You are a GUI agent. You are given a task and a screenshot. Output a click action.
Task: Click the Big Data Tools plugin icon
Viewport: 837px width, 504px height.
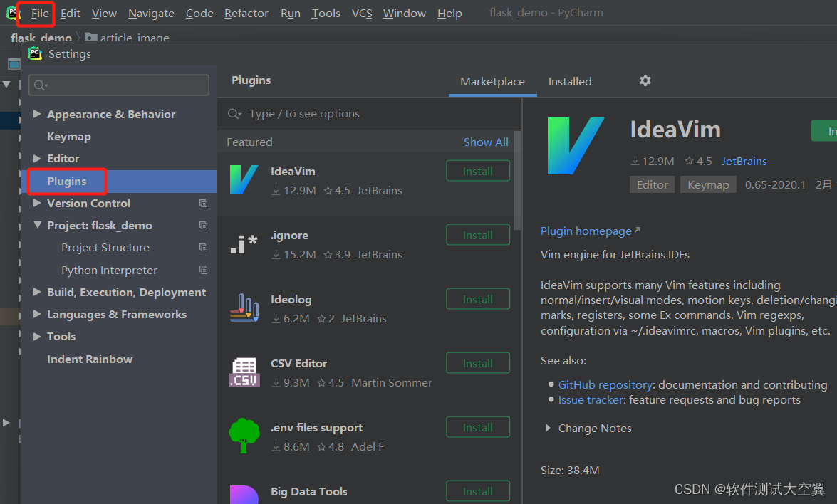coord(244,495)
